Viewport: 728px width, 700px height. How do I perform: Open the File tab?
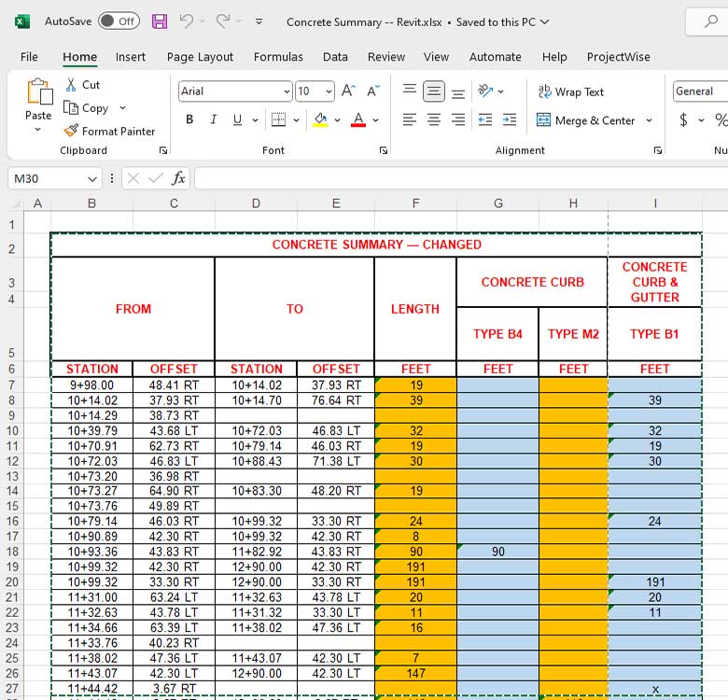[x=29, y=57]
